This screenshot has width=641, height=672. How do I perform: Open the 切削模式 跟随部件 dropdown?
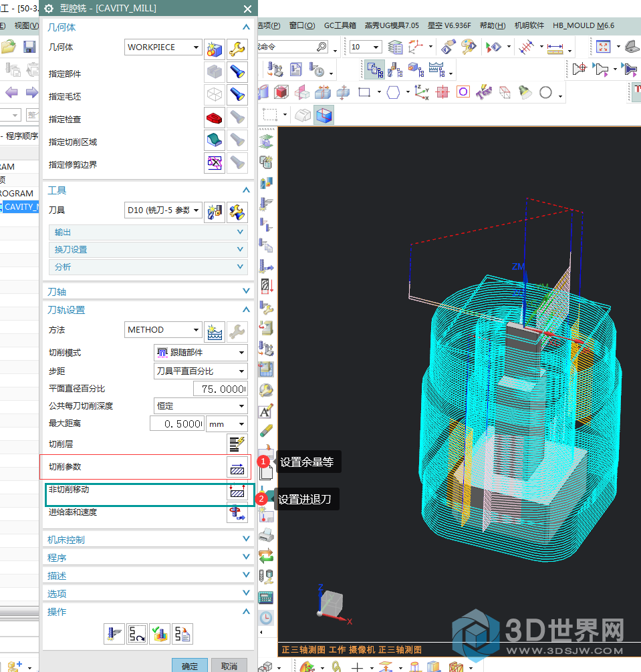coord(241,352)
